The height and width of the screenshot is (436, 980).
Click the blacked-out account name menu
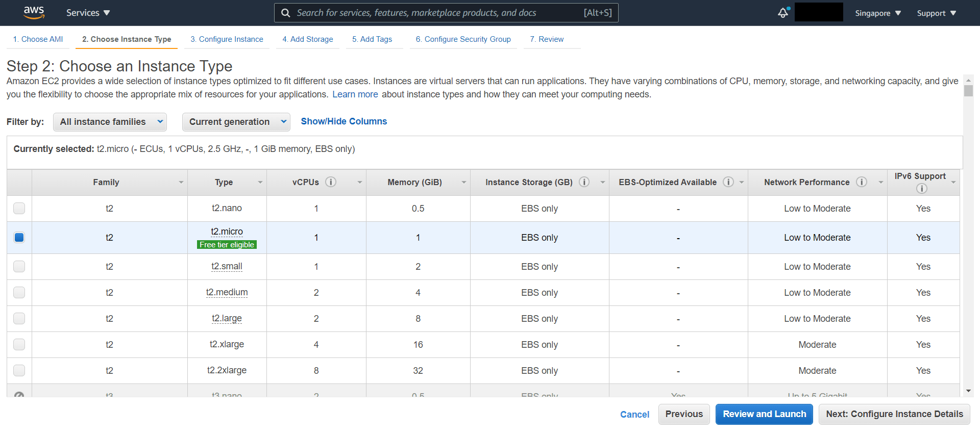point(819,12)
